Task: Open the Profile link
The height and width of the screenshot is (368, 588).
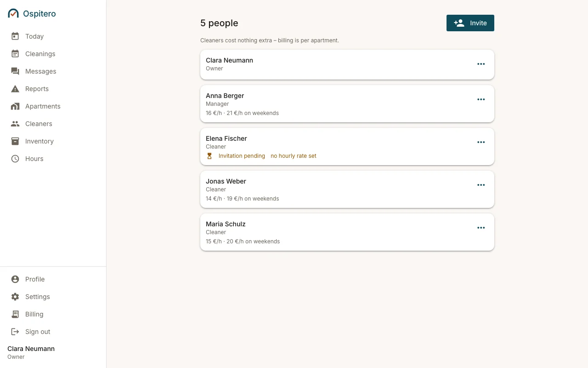Action: click(x=35, y=279)
